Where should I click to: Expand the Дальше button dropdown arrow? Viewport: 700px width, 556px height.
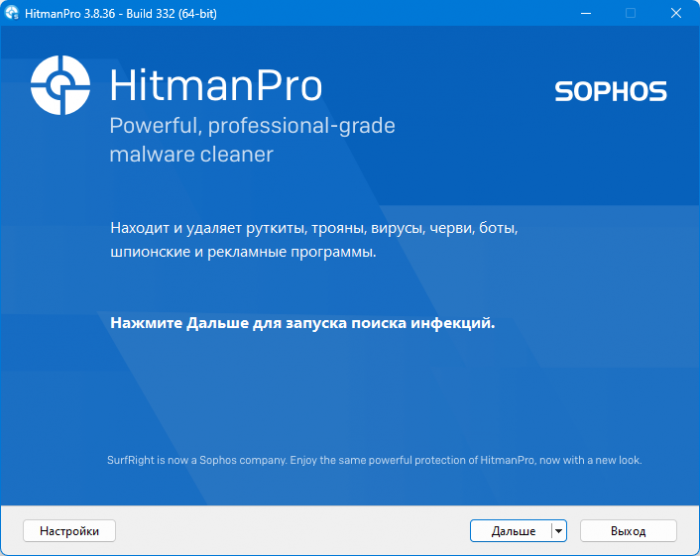[x=559, y=531]
